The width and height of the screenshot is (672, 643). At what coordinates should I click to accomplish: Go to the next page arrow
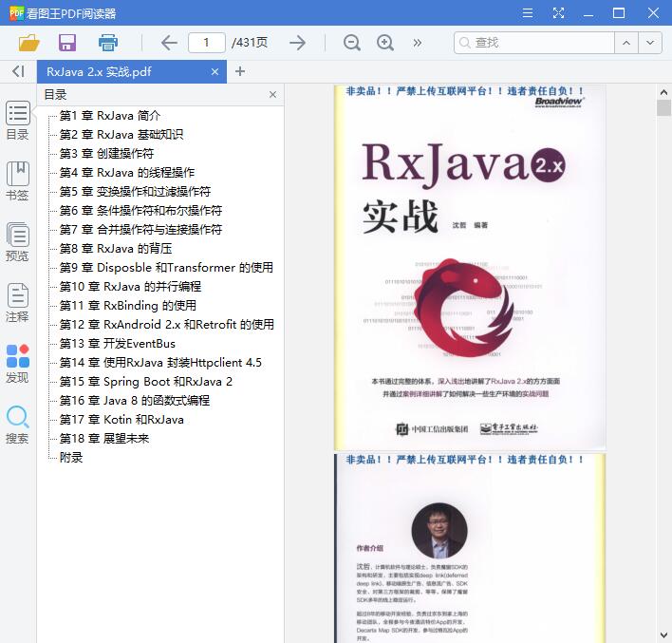pyautogui.click(x=297, y=43)
